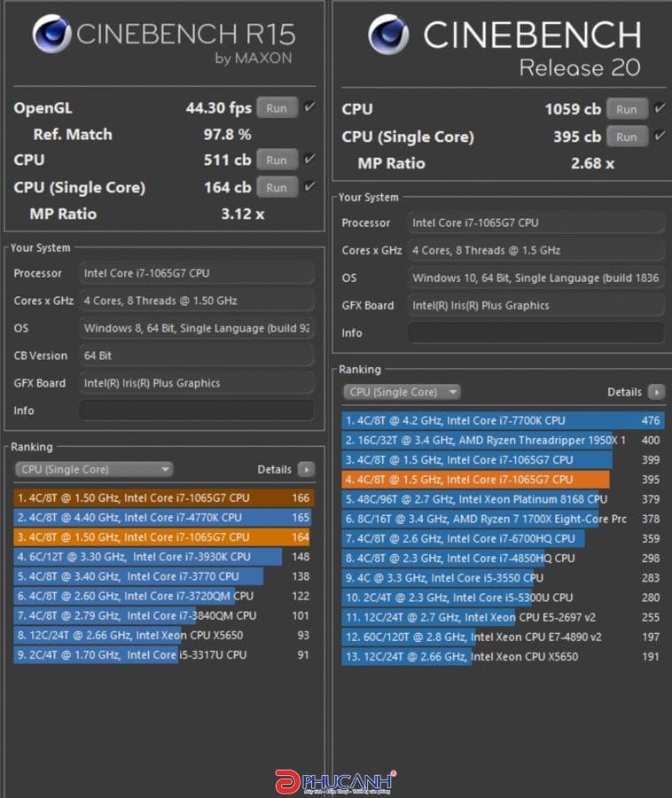672x798 pixels.
Task: Click the Info field in R15 system panel
Action: coord(196,411)
